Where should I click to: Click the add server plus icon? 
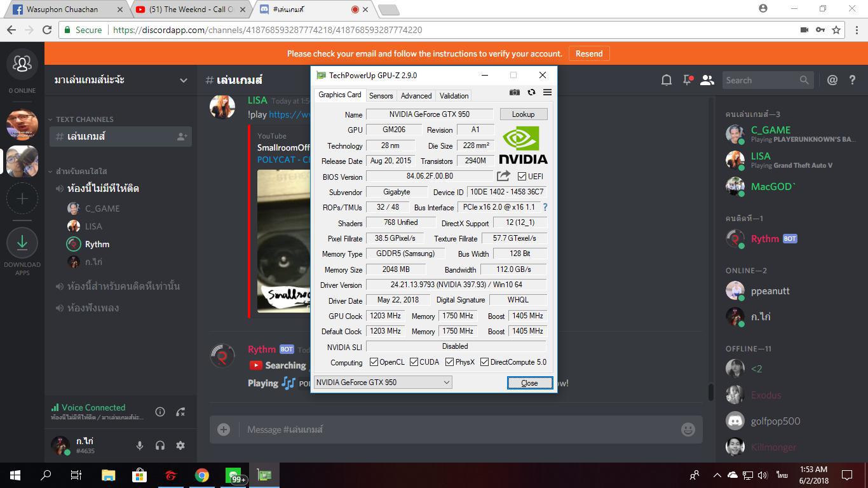click(22, 199)
